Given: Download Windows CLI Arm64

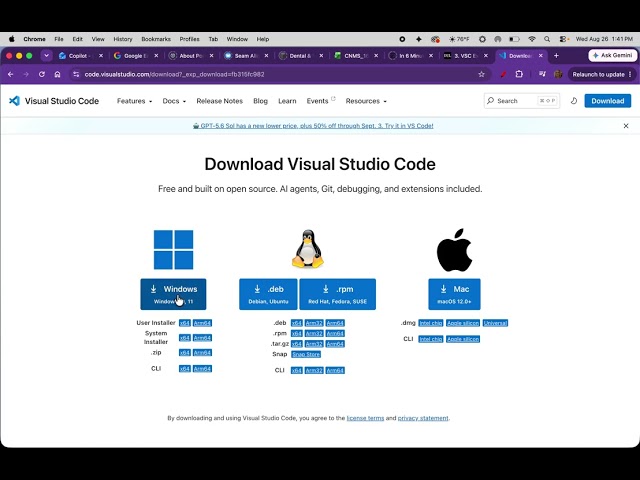Looking at the screenshot, I should pos(202,369).
